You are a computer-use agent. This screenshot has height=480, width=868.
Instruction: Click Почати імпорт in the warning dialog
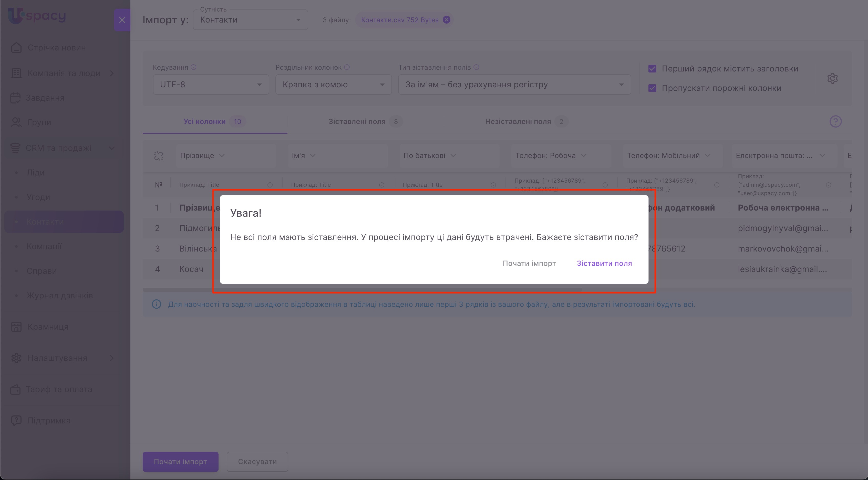point(529,263)
